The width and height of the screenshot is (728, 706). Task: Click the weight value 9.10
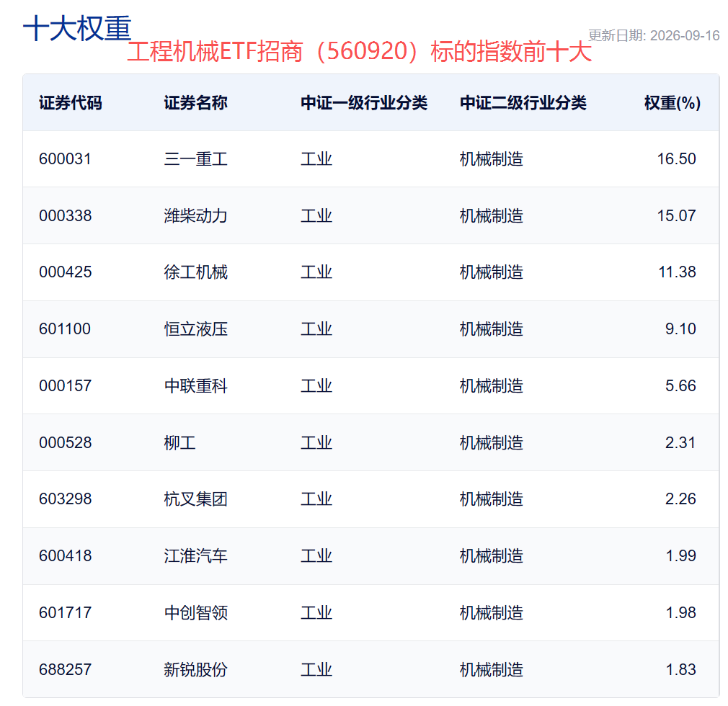pos(680,329)
